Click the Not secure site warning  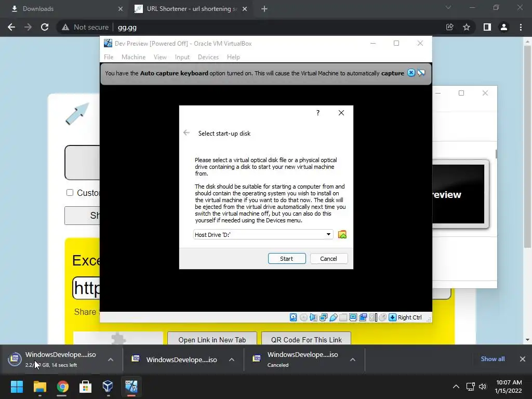[85, 27]
